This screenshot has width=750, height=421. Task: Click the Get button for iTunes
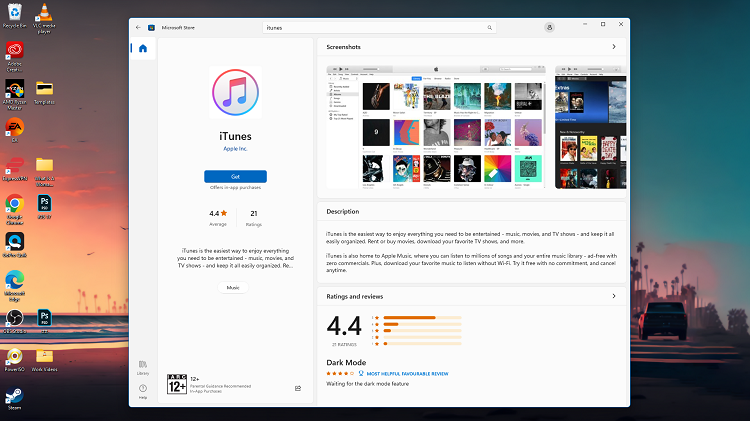tap(235, 177)
